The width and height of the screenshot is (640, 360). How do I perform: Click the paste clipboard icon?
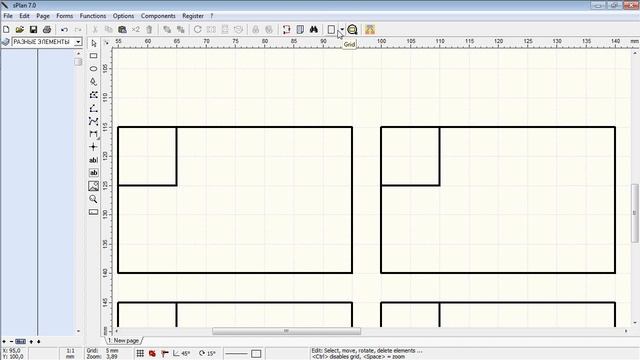pos(122,29)
